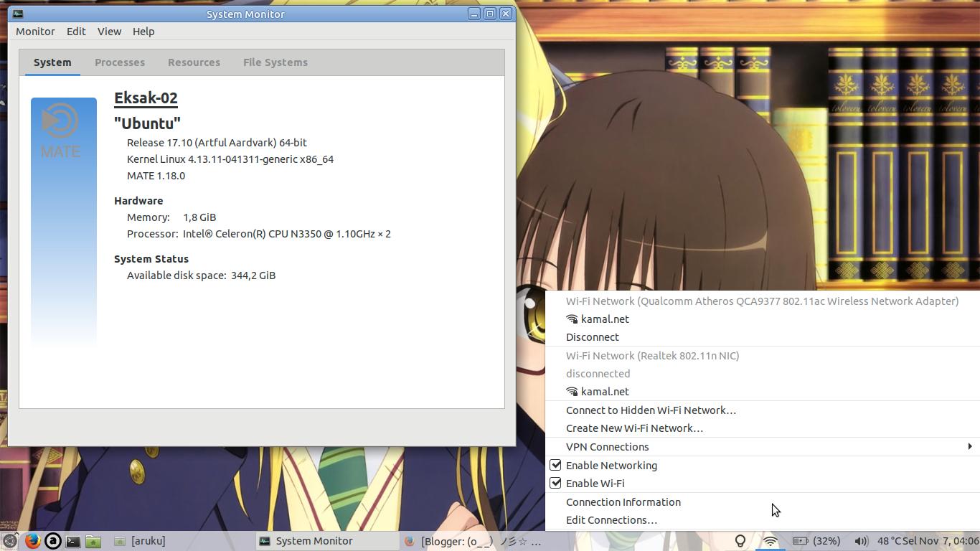Click the lightbulb caffeine indicator
980x551 pixels.
tap(740, 541)
